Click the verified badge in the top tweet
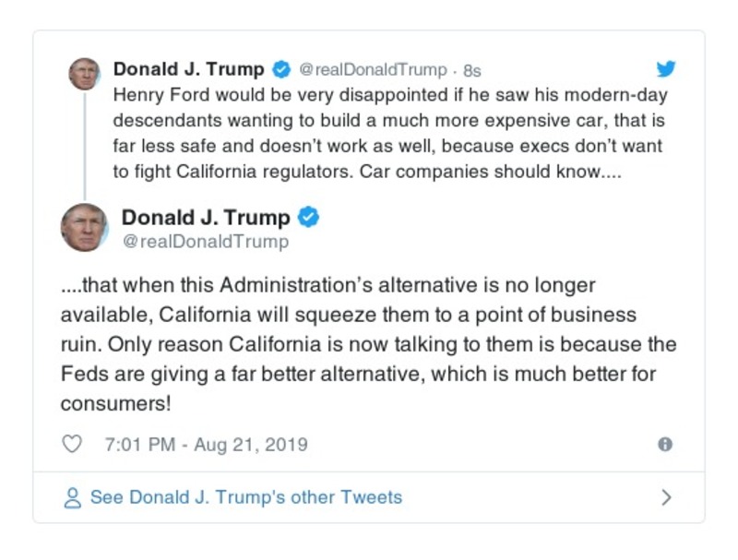Image resolution: width=738 pixels, height=560 pixels. coord(281,70)
